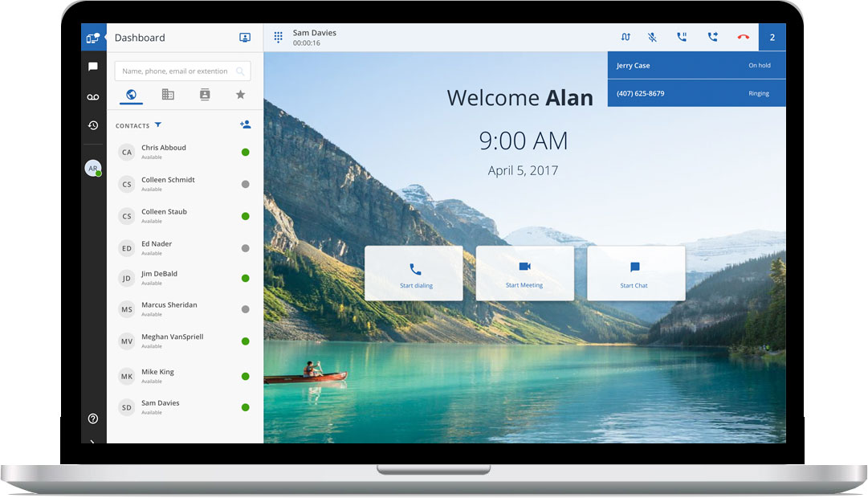The height and width of the screenshot is (498, 868).
Task: Click the swap calls icon
Action: click(x=626, y=37)
